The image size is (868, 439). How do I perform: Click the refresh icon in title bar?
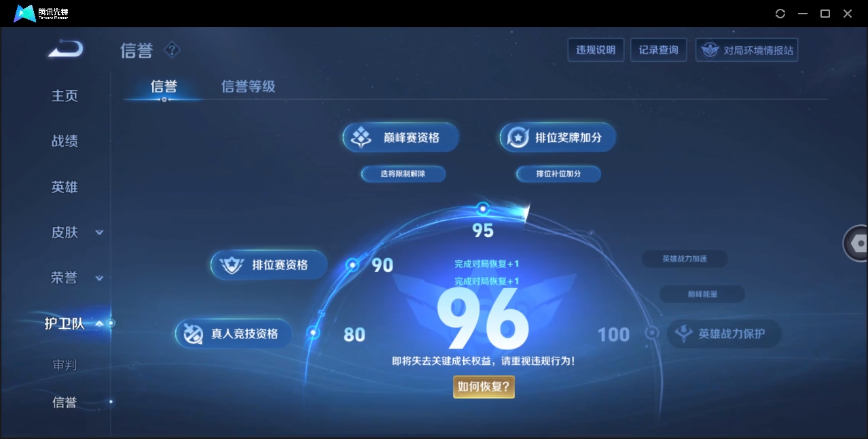[x=780, y=14]
